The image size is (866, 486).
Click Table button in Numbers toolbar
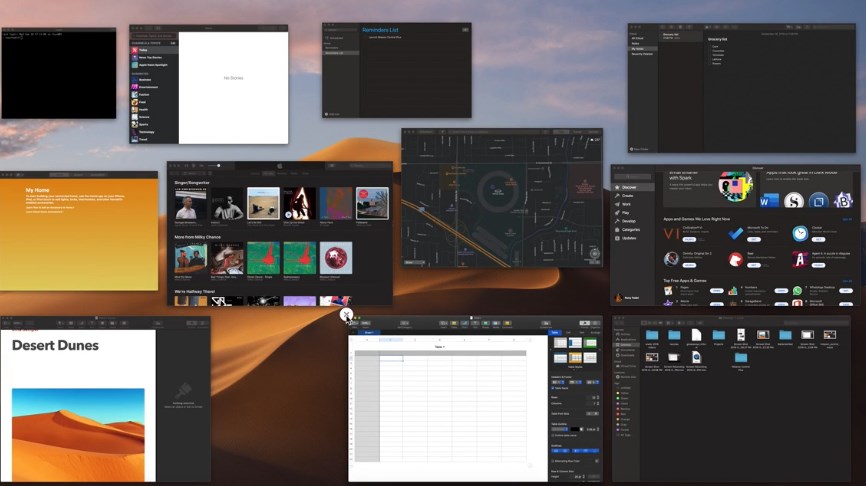tap(454, 323)
